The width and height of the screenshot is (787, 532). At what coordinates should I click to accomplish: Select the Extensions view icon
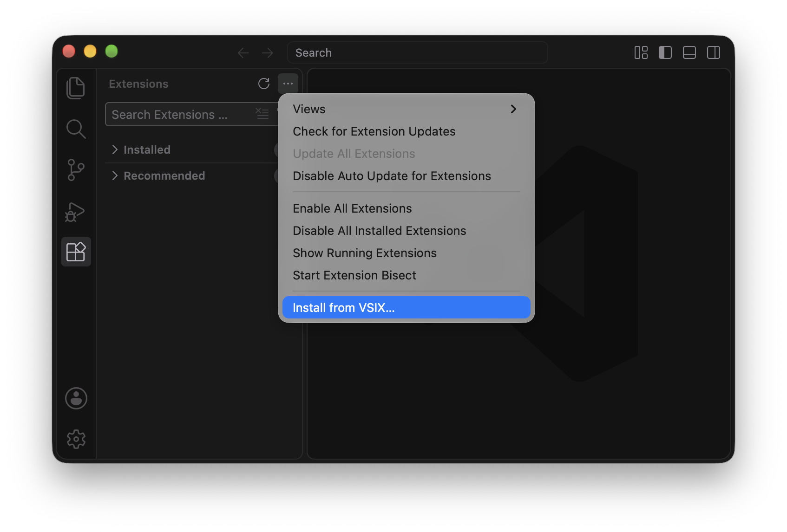coord(76,252)
